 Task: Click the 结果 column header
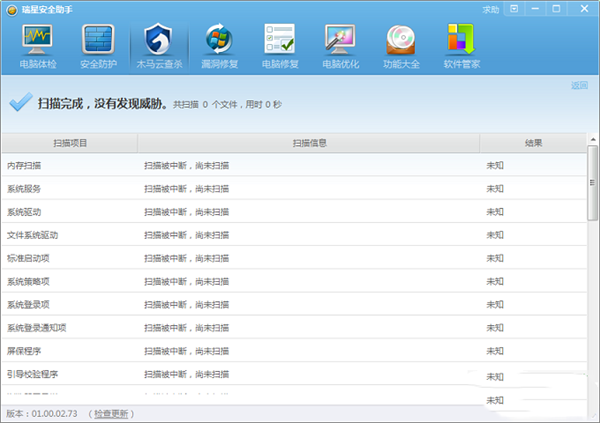pyautogui.click(x=532, y=143)
